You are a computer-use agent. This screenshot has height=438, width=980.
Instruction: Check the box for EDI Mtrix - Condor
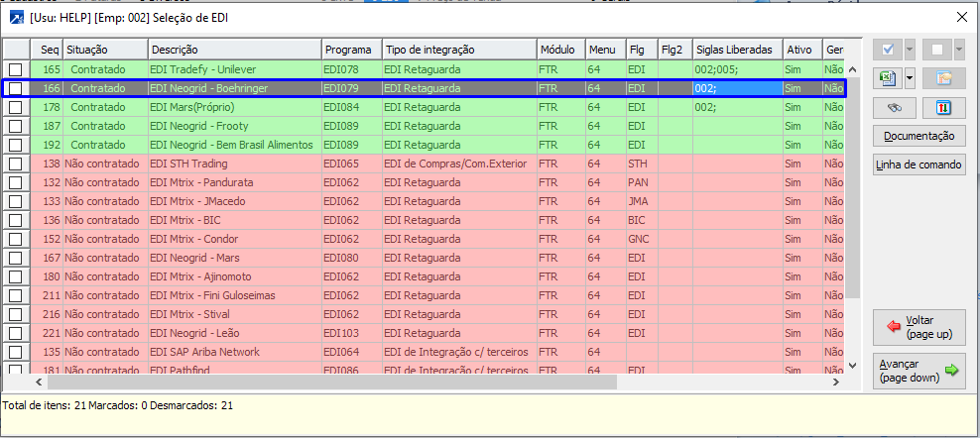coord(16,239)
